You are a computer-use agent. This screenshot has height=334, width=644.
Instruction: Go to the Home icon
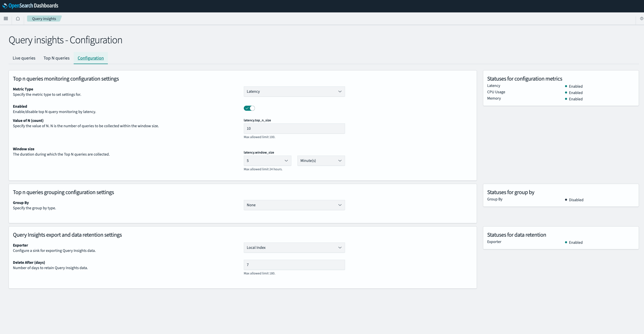tap(18, 18)
